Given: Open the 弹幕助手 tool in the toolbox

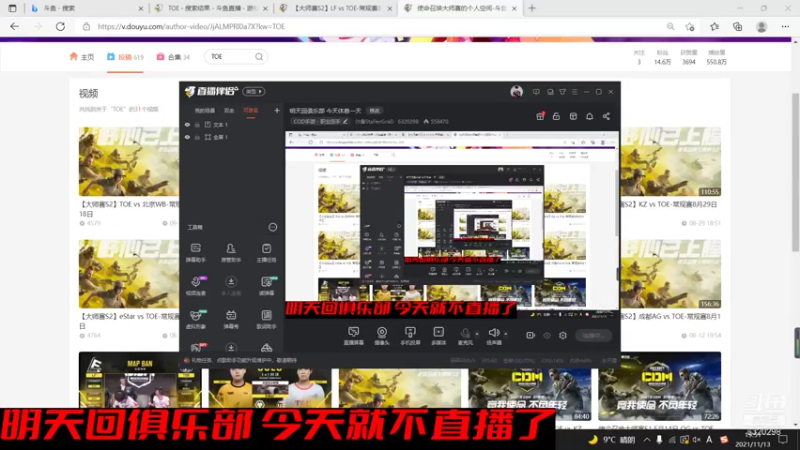Looking at the screenshot, I should point(195,253).
